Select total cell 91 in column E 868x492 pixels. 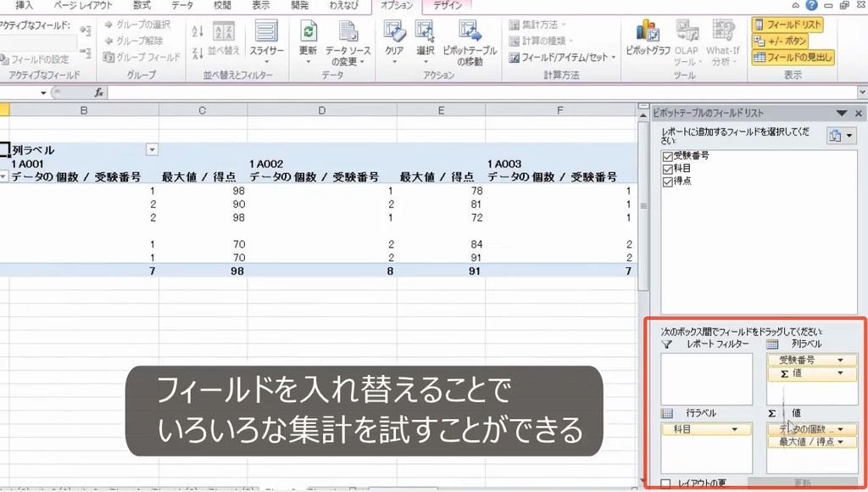tap(441, 271)
